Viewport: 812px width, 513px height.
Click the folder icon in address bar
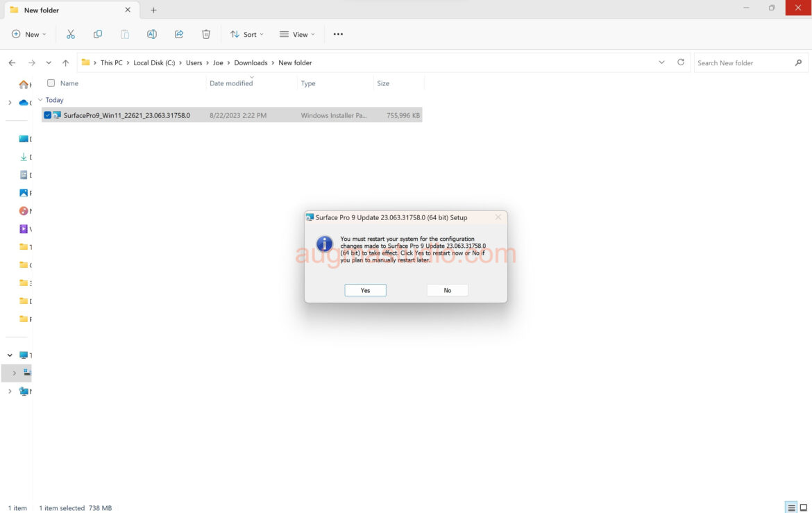click(x=85, y=62)
